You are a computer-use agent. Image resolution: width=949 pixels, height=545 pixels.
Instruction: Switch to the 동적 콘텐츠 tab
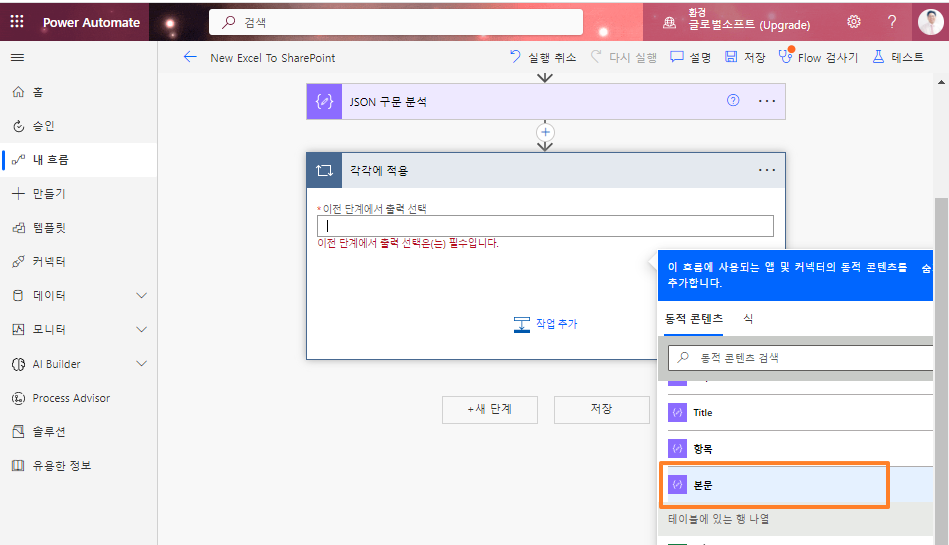click(694, 319)
